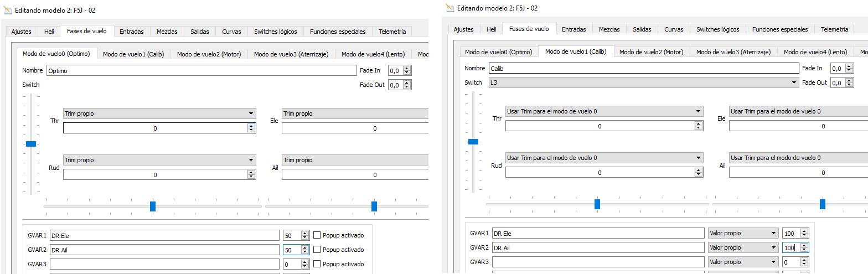Check the Popup activado box for GVAR3
Viewport: 868px width, 274px height.
[317, 265]
